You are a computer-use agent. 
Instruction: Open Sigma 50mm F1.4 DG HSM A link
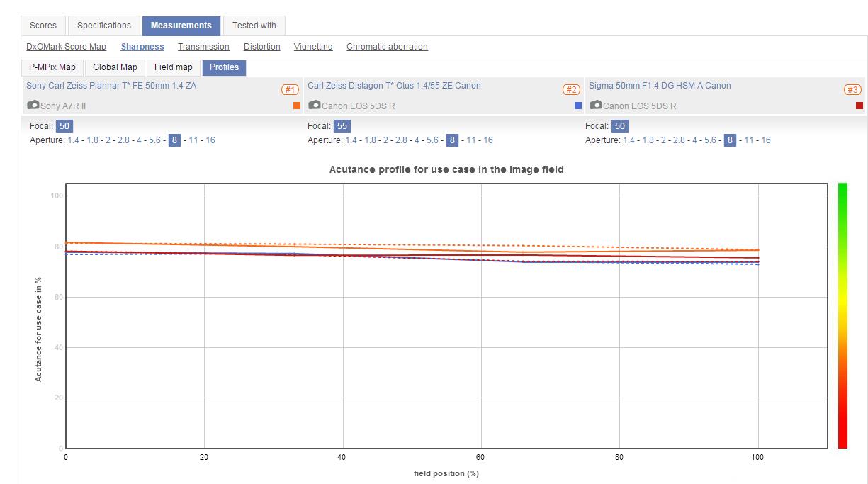pos(660,86)
